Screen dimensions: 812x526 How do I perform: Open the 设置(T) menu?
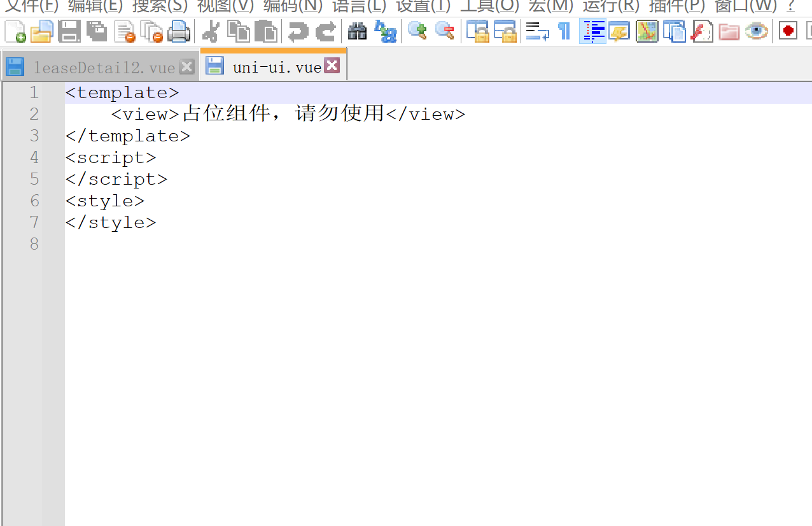(x=423, y=6)
